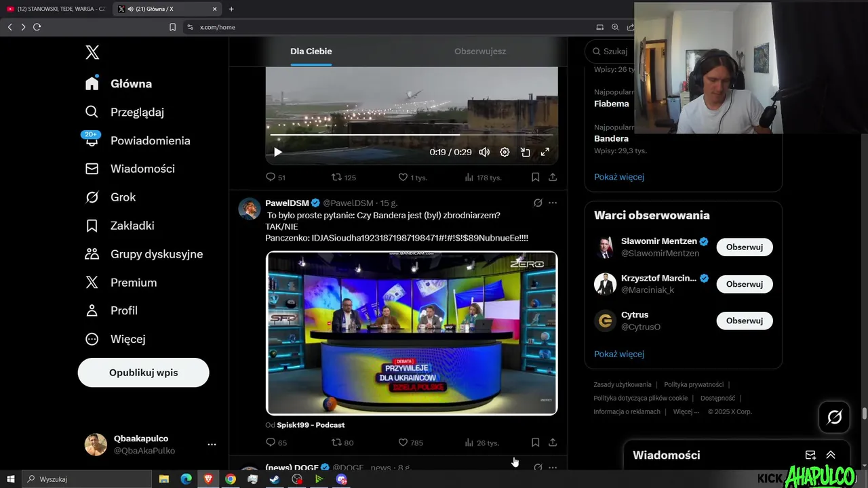The image size is (868, 488).
Task: Mute the video volume
Action: (x=484, y=152)
